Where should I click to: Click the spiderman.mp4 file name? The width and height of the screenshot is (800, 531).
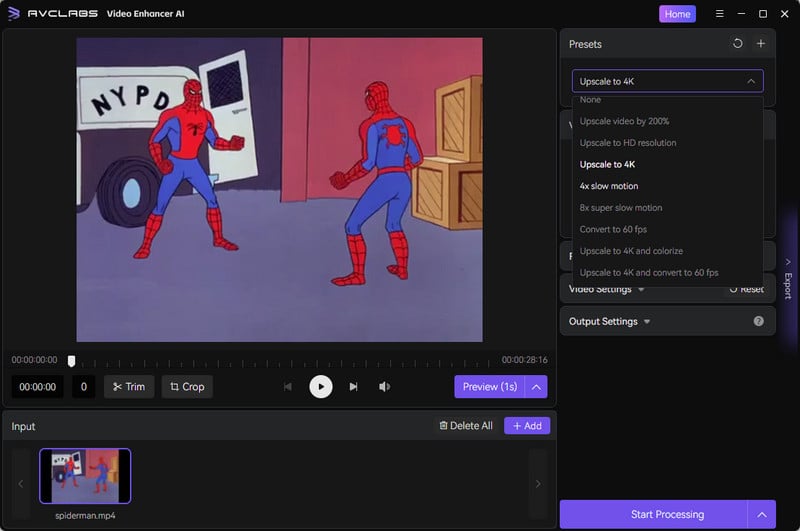point(85,516)
